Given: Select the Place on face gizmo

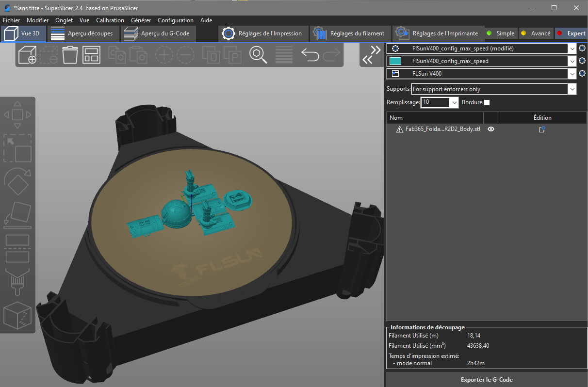Looking at the screenshot, I should 17,215.
